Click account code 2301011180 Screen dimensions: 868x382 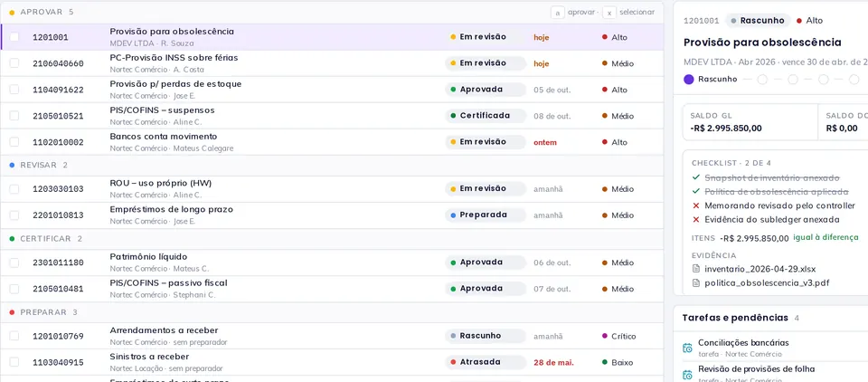click(x=58, y=263)
